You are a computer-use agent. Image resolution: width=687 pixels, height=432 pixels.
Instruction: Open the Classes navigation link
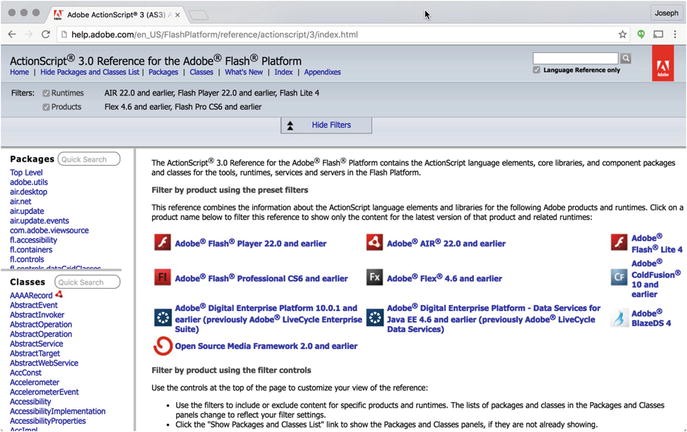click(201, 72)
